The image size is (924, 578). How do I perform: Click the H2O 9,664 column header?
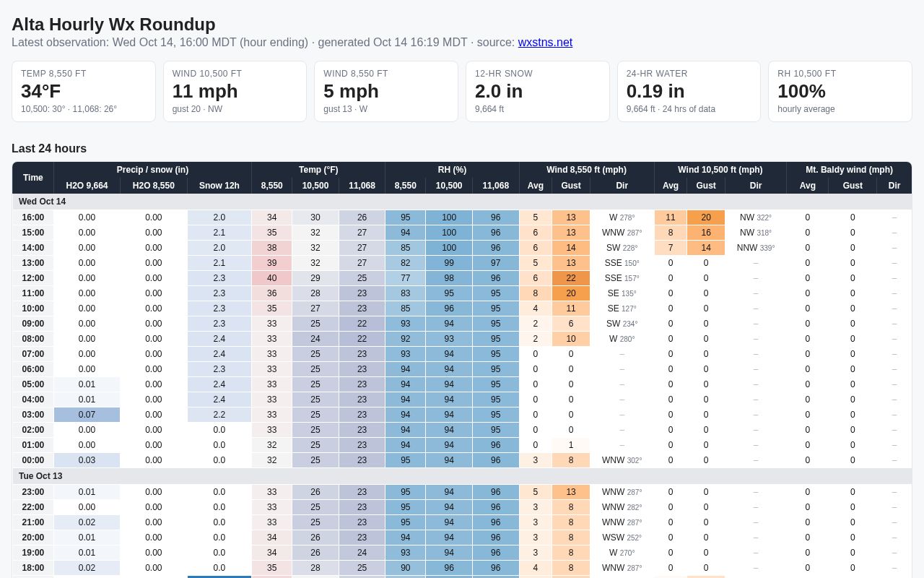click(x=87, y=186)
